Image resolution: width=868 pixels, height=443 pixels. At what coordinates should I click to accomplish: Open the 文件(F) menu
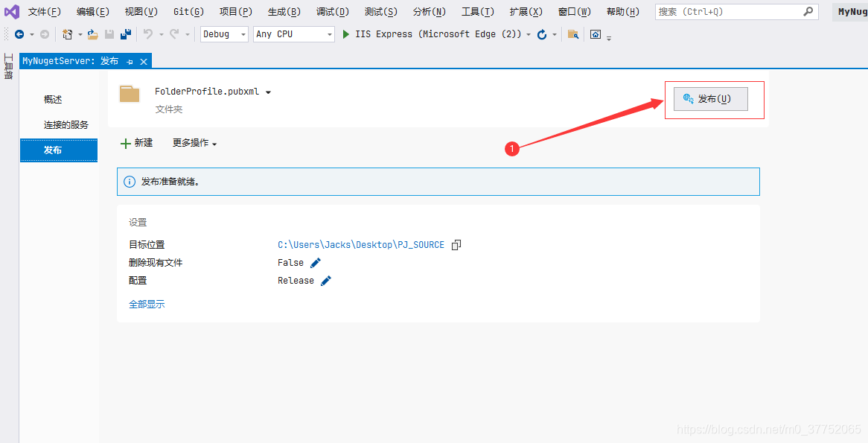coord(44,12)
